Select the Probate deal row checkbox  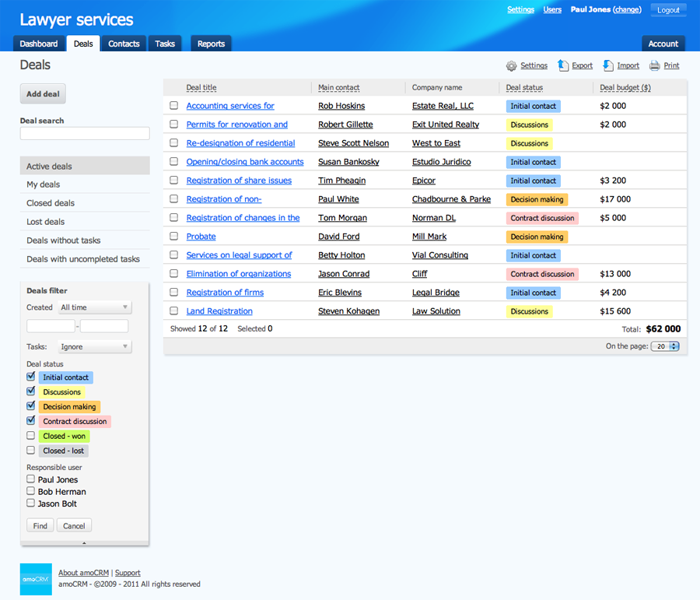click(x=174, y=237)
